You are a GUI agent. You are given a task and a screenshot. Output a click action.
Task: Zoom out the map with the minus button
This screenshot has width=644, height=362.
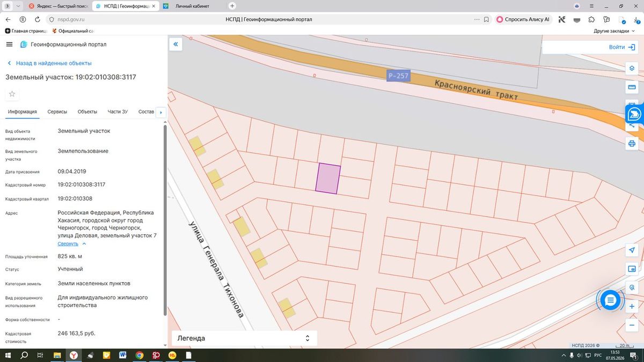(632, 325)
